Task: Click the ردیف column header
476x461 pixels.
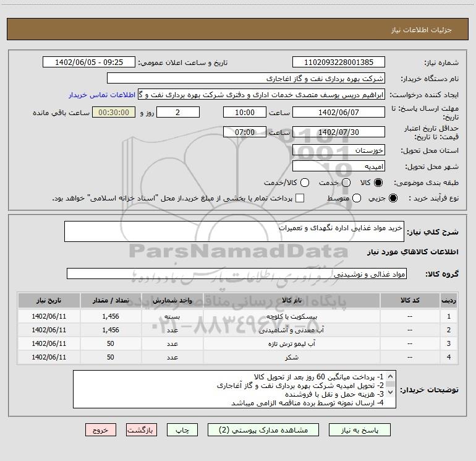Action: [449, 300]
